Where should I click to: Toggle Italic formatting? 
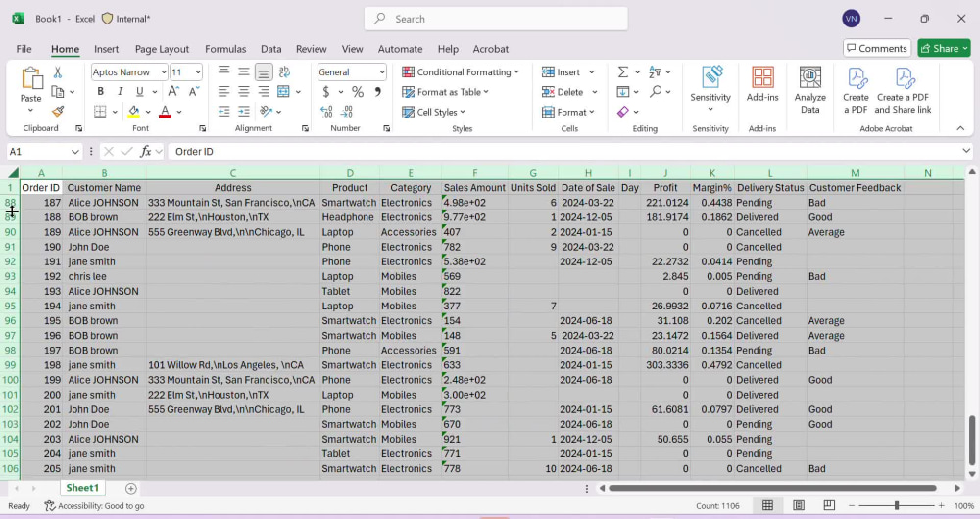point(120,92)
